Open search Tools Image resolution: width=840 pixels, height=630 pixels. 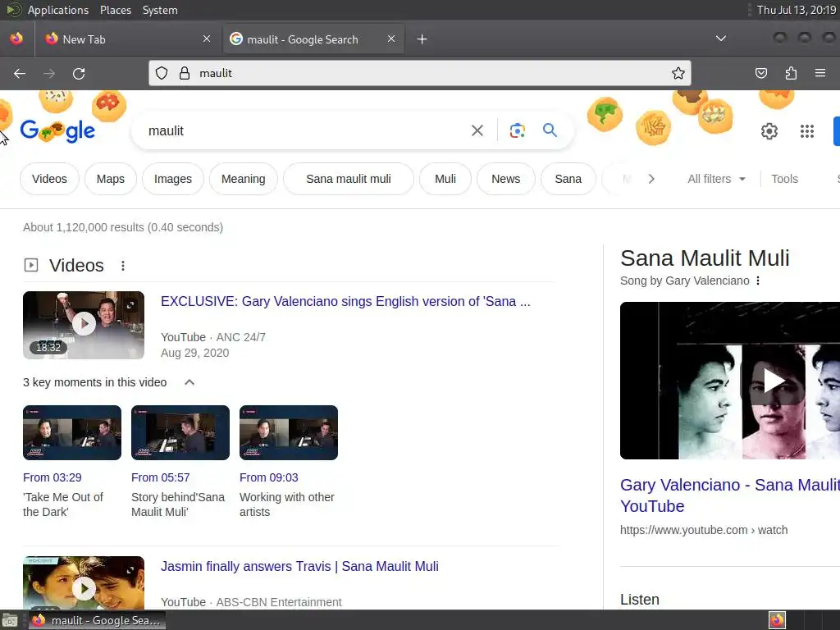784,179
